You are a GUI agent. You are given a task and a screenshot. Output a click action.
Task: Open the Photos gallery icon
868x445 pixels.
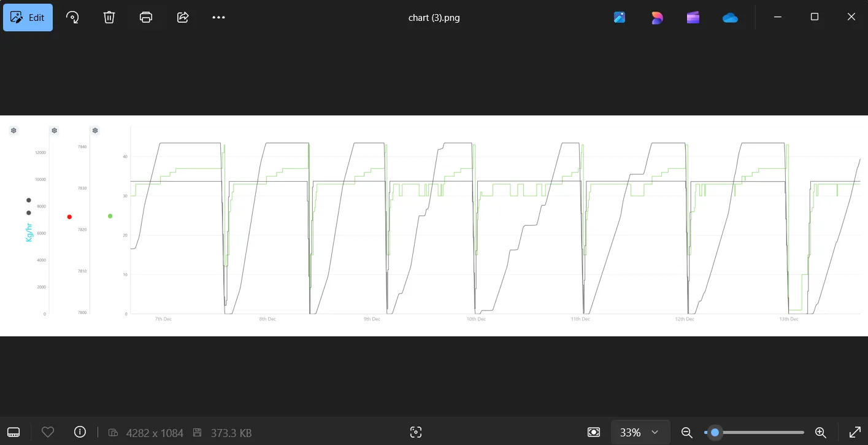coord(620,17)
